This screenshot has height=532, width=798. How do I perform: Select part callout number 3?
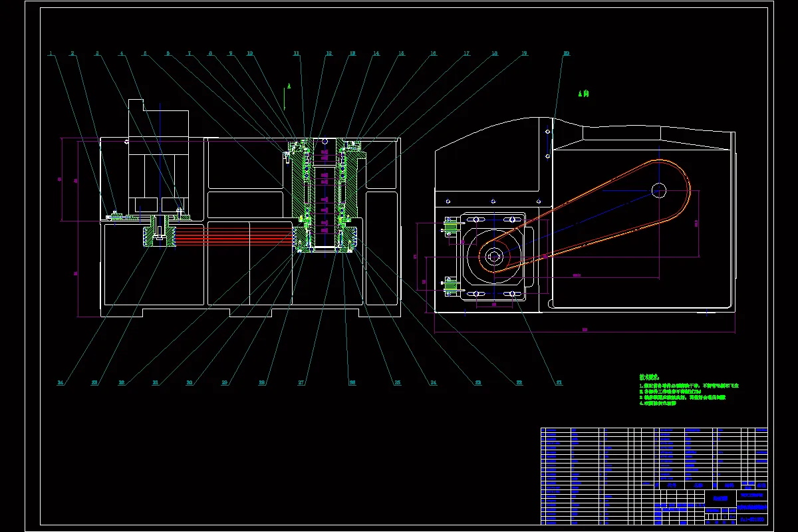coord(97,54)
